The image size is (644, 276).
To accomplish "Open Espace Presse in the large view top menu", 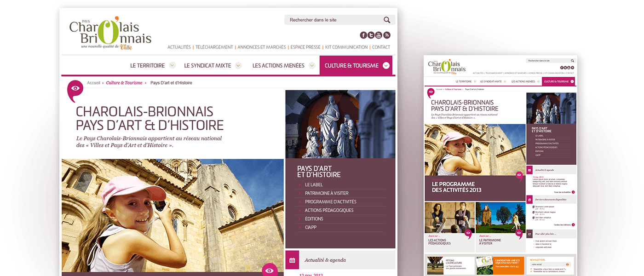I will (305, 47).
